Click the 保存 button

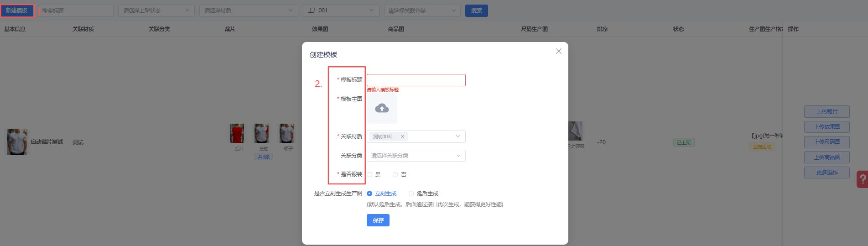378,220
